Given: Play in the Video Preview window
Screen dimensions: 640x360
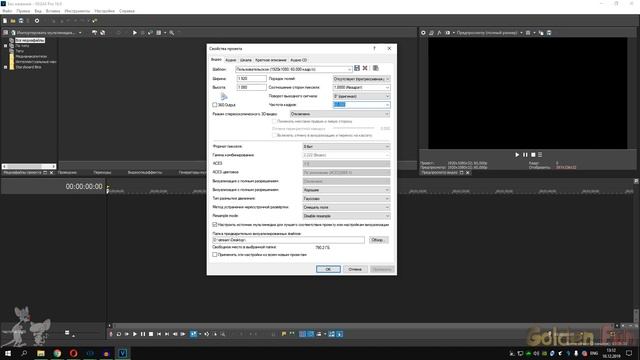Looking at the screenshot, I should pyautogui.click(x=517, y=155).
